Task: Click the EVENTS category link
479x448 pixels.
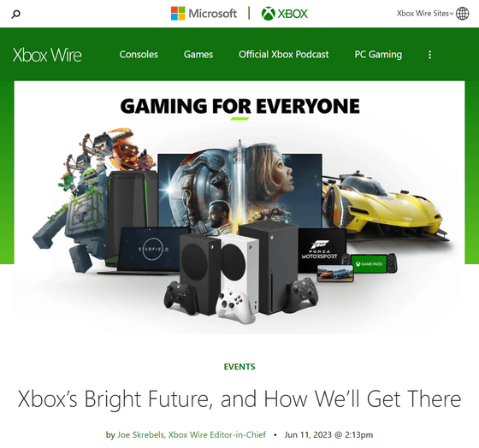Action: coord(239,367)
